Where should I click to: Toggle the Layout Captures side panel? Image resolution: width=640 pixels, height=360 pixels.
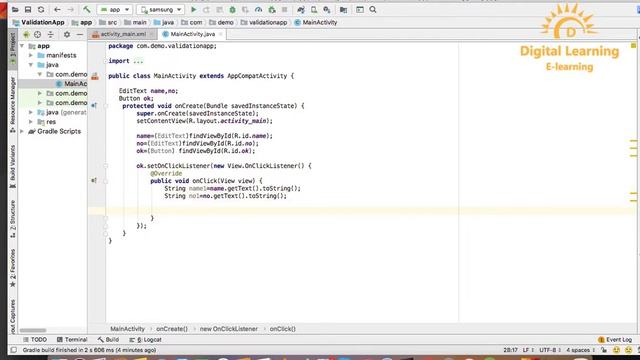click(x=13, y=317)
